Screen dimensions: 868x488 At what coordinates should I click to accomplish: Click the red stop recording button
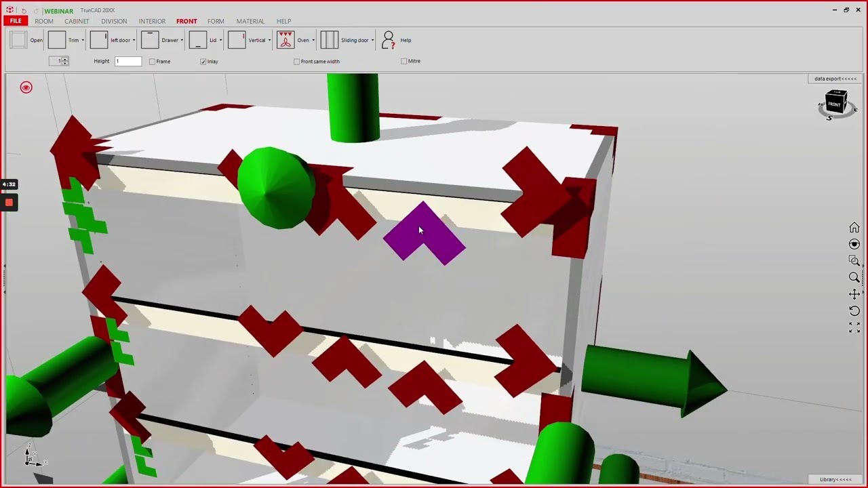[9, 202]
